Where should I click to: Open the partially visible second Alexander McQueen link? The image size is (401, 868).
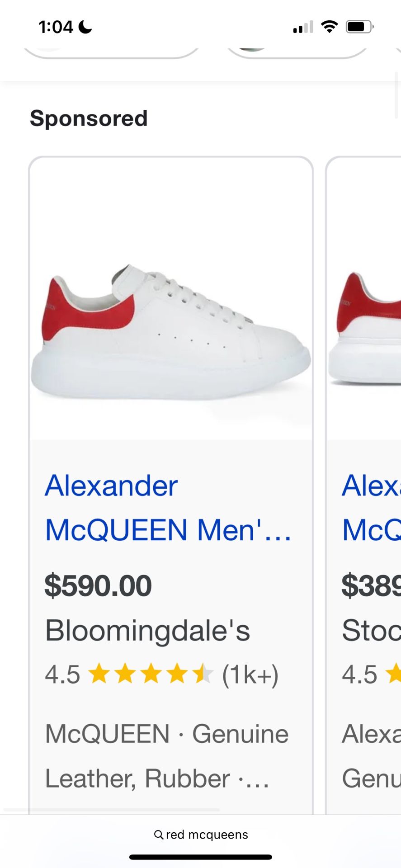coord(371,507)
